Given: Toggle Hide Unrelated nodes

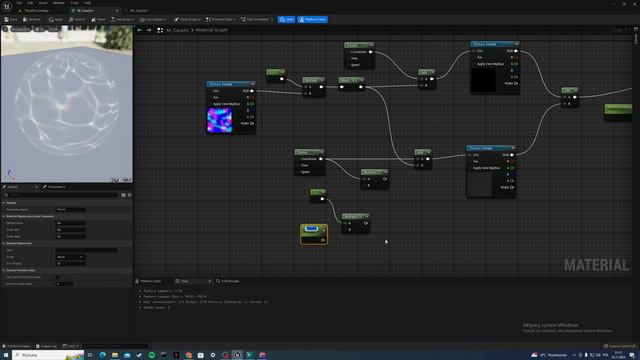Looking at the screenshot, I should point(255,20).
